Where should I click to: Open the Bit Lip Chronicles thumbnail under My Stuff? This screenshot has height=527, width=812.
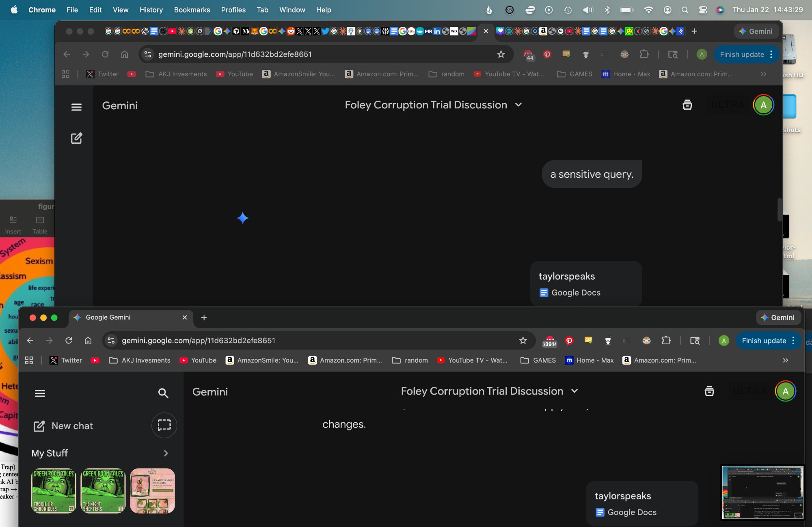(x=53, y=490)
